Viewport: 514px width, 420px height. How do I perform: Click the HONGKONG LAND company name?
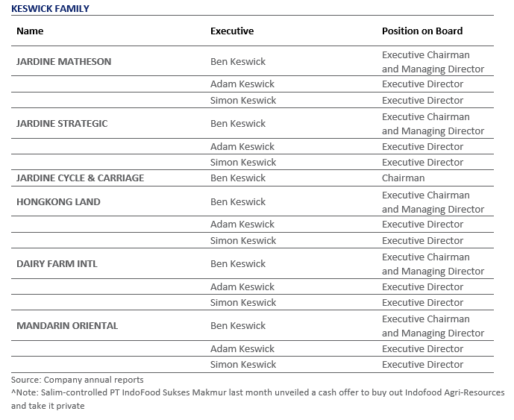pyautogui.click(x=58, y=201)
